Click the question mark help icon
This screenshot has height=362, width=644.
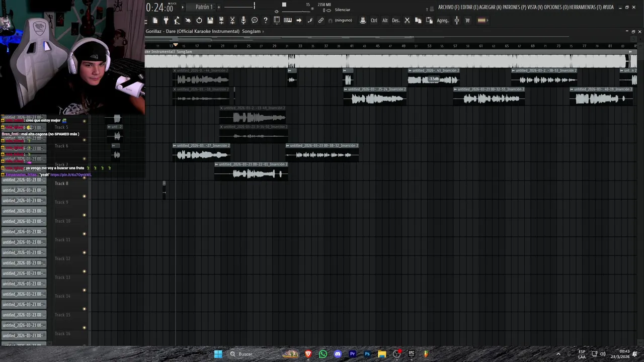pyautogui.click(x=266, y=20)
